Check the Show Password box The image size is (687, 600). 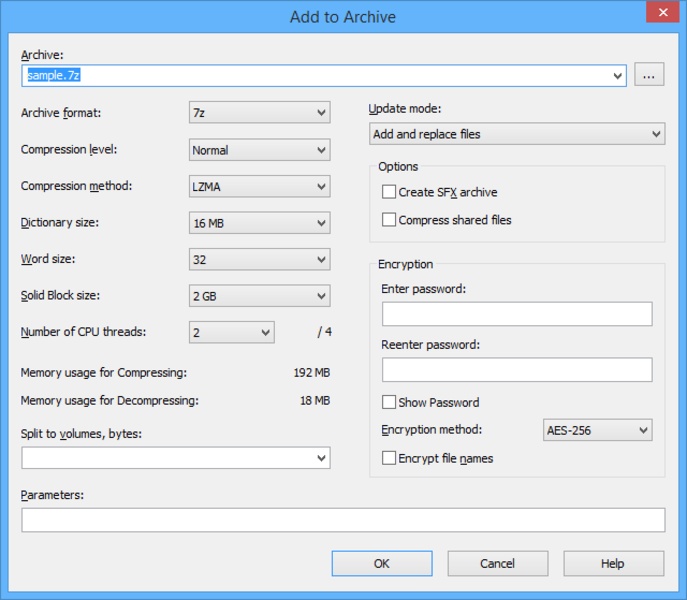click(x=389, y=402)
